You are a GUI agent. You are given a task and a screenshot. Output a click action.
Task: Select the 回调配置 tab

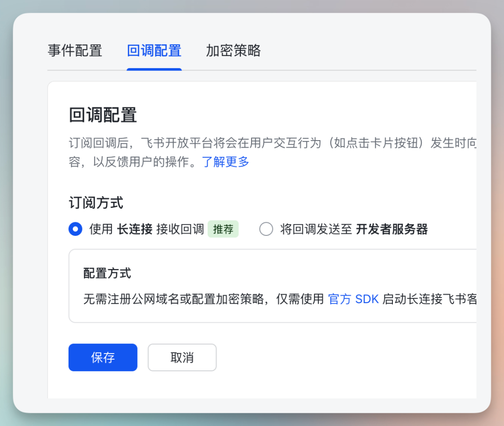(x=154, y=50)
